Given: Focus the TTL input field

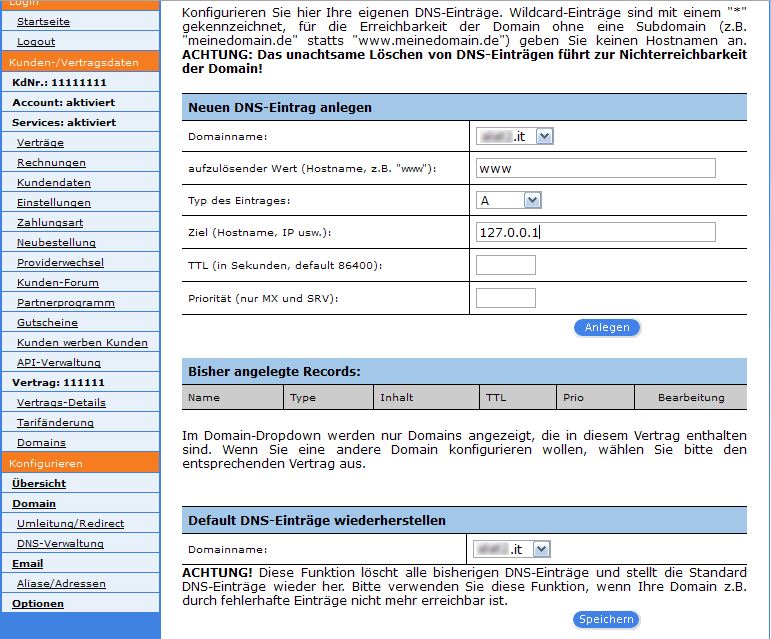Looking at the screenshot, I should click(505, 265).
